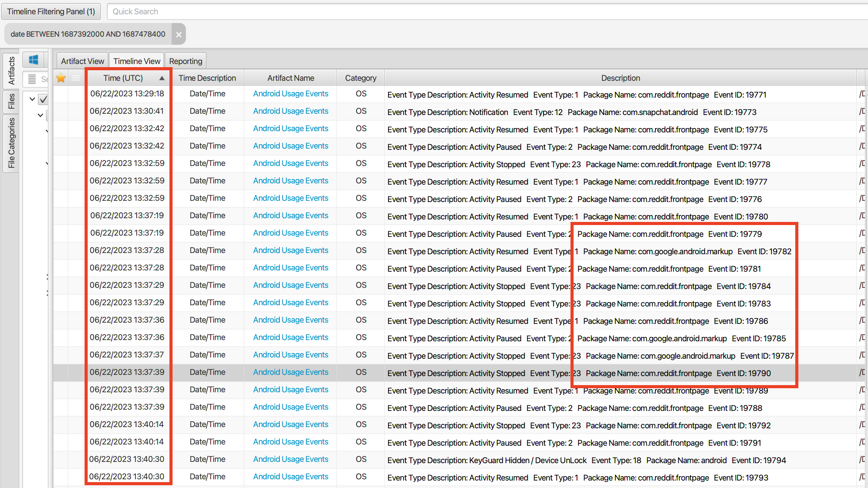The image size is (868, 488).
Task: Click the list view icon beside search
Action: pos(32,79)
